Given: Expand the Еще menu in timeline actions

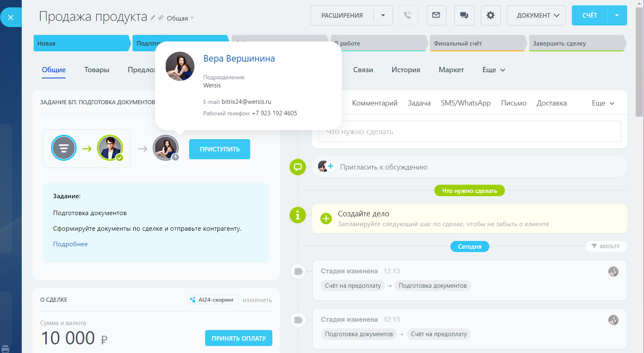Looking at the screenshot, I should [603, 103].
